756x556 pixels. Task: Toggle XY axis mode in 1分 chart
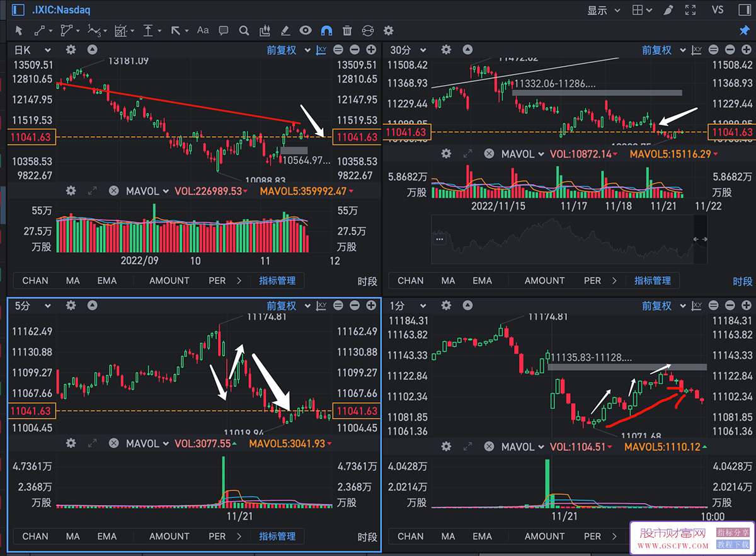[697, 306]
